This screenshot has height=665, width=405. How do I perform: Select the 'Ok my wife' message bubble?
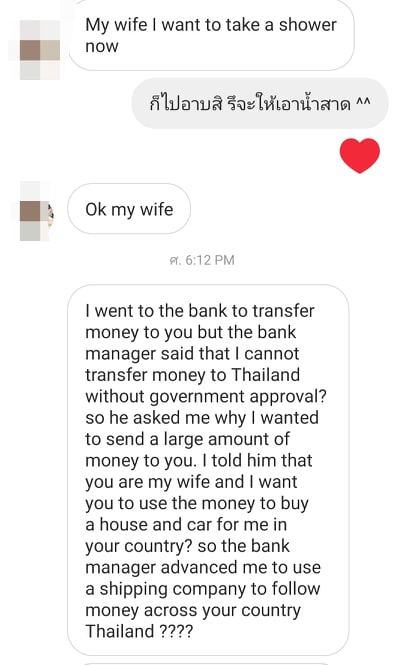click(x=129, y=209)
